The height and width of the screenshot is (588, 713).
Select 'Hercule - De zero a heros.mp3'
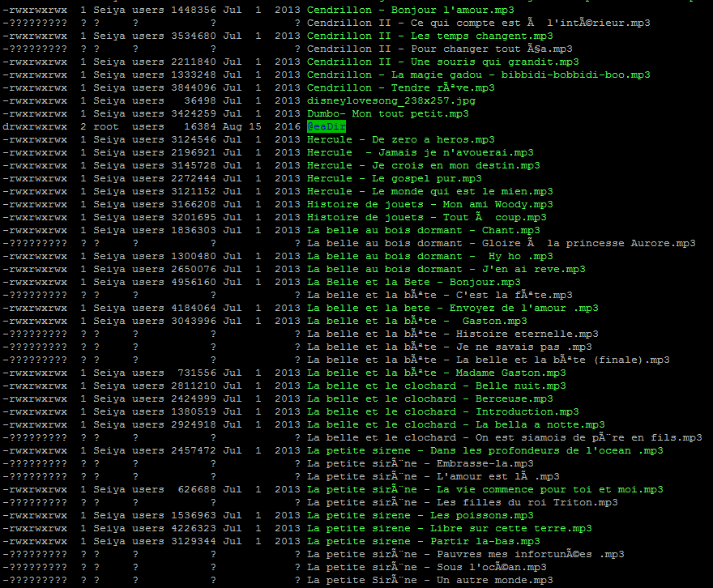[401, 139]
